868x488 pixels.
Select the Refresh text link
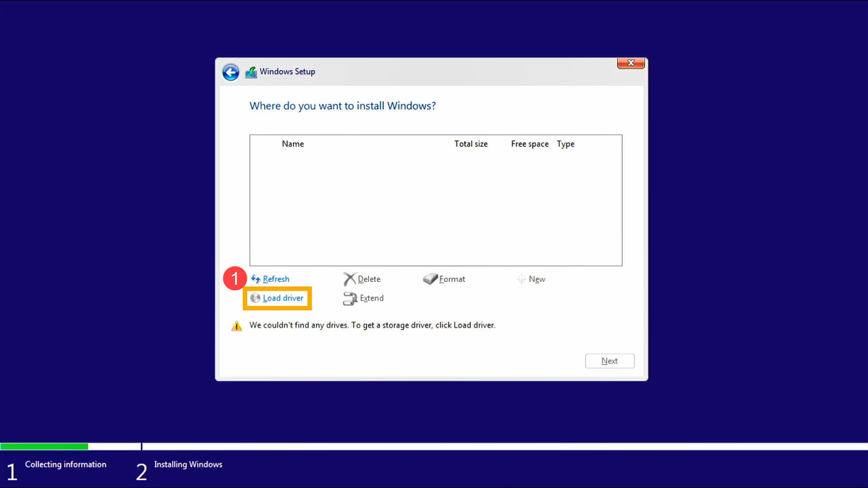(276, 279)
